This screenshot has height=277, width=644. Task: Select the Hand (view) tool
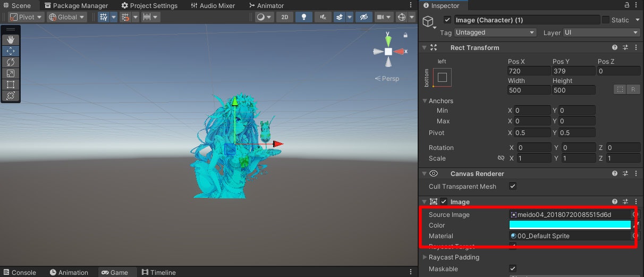[11, 40]
